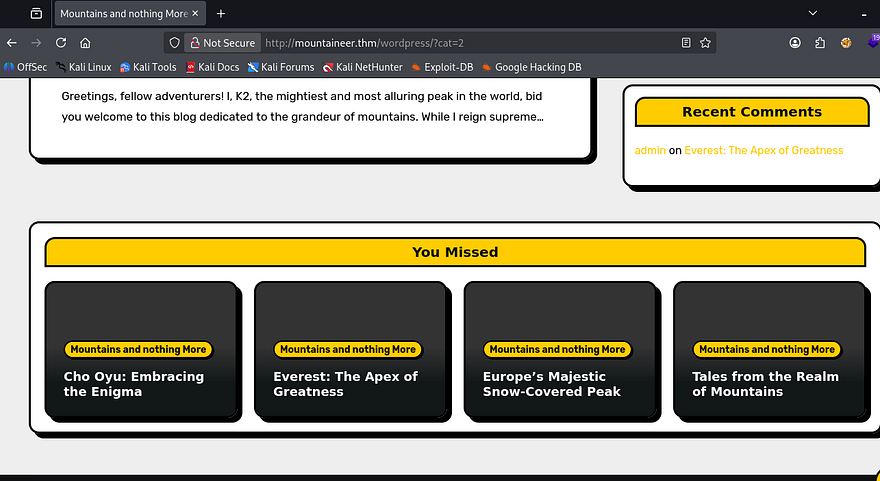The width and height of the screenshot is (880, 481).
Task: Open the Cho Oyu: Embracing the Enigma post
Action: point(133,384)
